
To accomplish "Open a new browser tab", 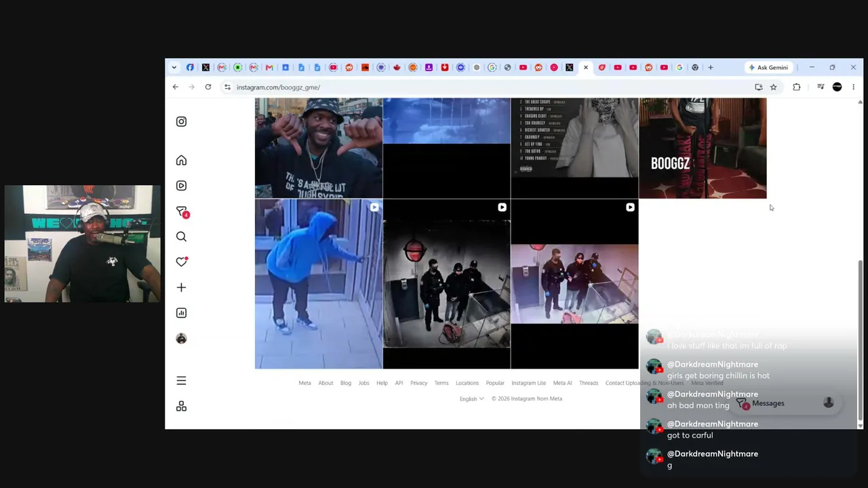I will pyautogui.click(x=711, y=67).
